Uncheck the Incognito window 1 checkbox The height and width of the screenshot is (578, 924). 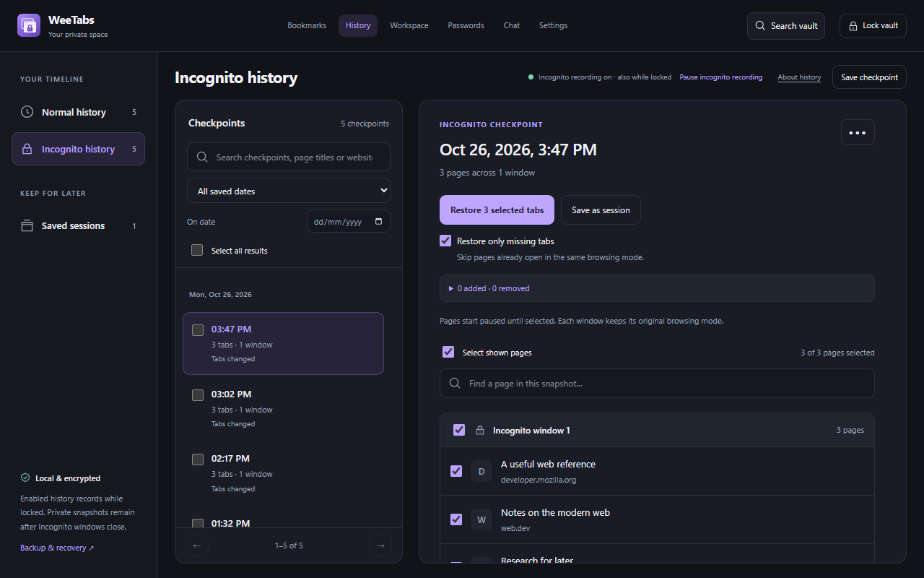point(459,430)
